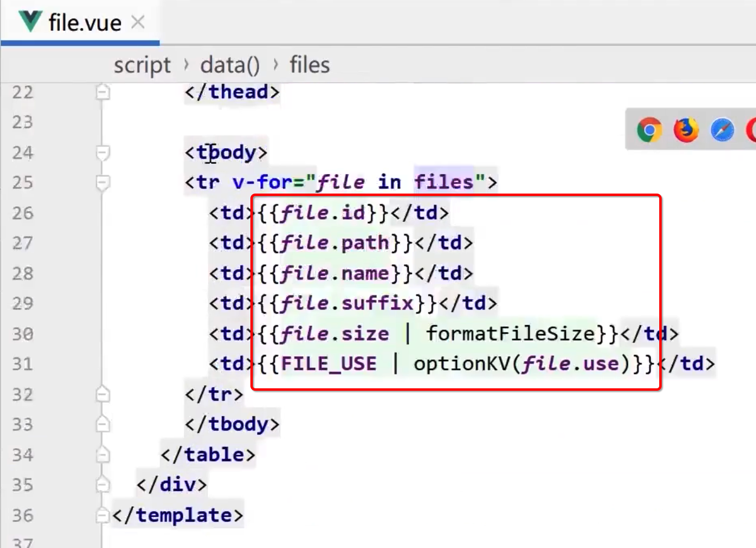756x548 pixels.
Task: Click the closing </div> tag
Action: pos(172,485)
